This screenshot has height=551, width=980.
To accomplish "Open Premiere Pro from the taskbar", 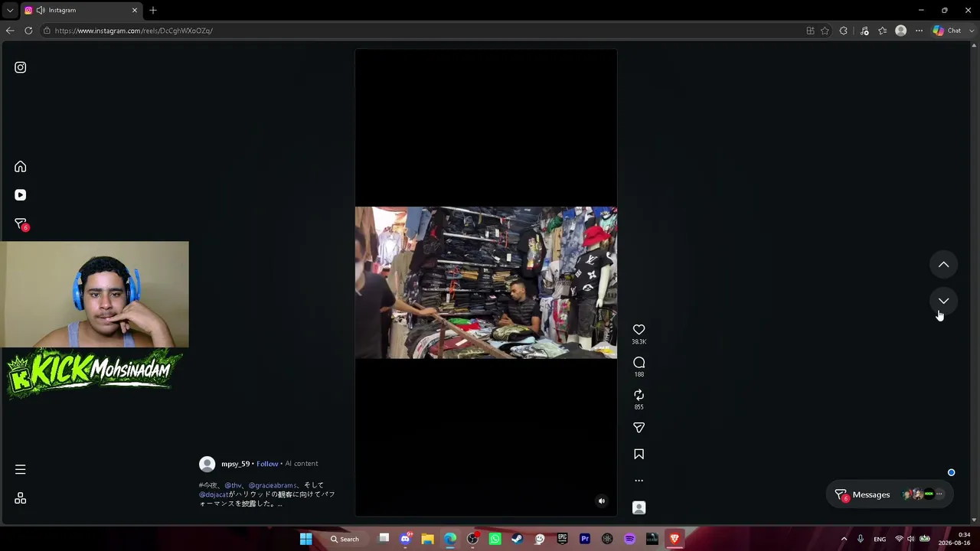I will tap(585, 539).
